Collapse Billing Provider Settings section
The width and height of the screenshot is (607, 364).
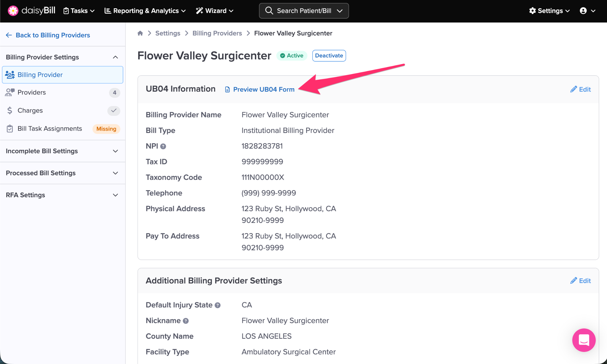pos(115,57)
